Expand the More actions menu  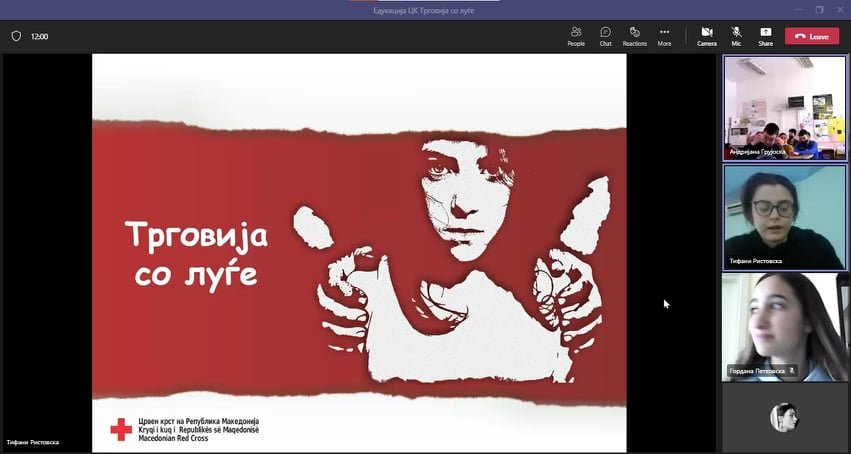click(x=664, y=36)
